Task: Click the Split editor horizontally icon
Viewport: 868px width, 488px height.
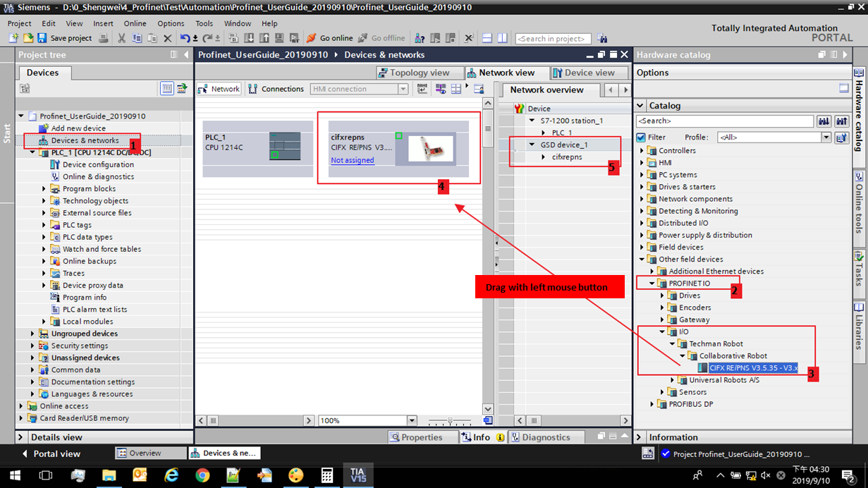Action: pyautogui.click(x=487, y=38)
